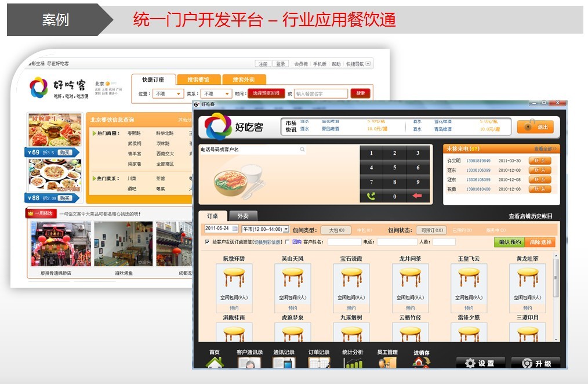Click 清除选择 clear selection button
This screenshot has width=588, height=384.
click(540, 242)
